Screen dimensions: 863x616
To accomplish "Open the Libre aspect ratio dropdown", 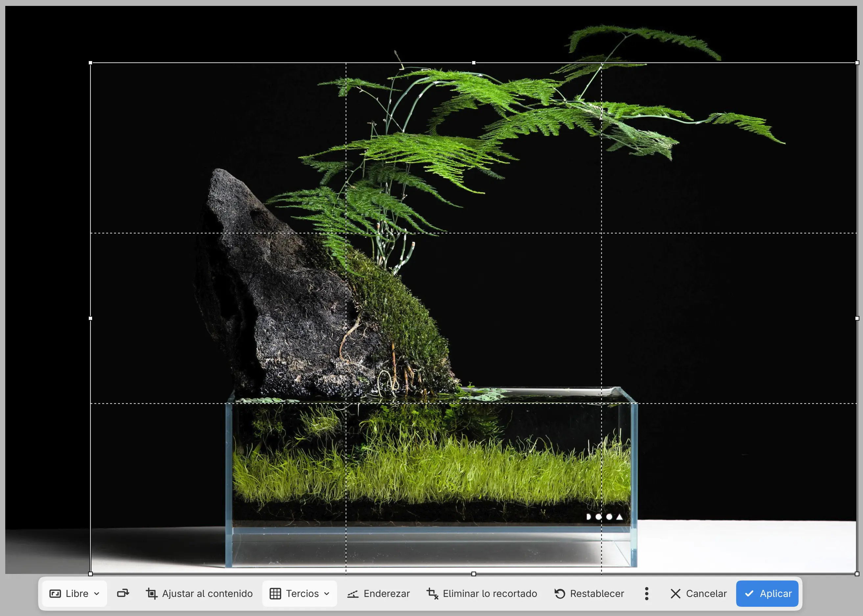I will [74, 593].
